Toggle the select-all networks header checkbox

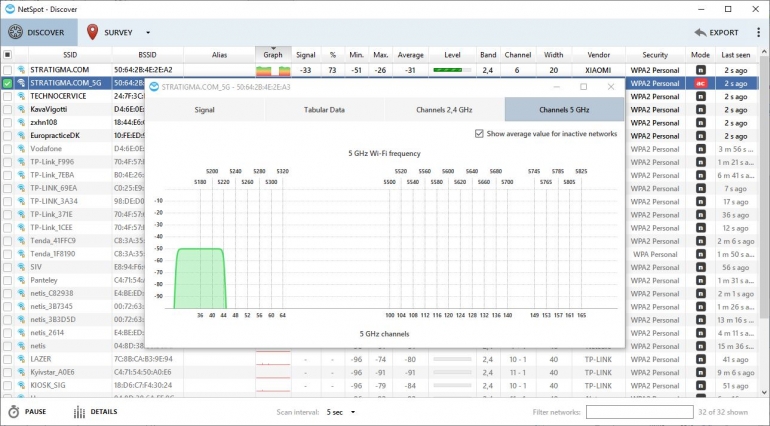click(x=7, y=55)
